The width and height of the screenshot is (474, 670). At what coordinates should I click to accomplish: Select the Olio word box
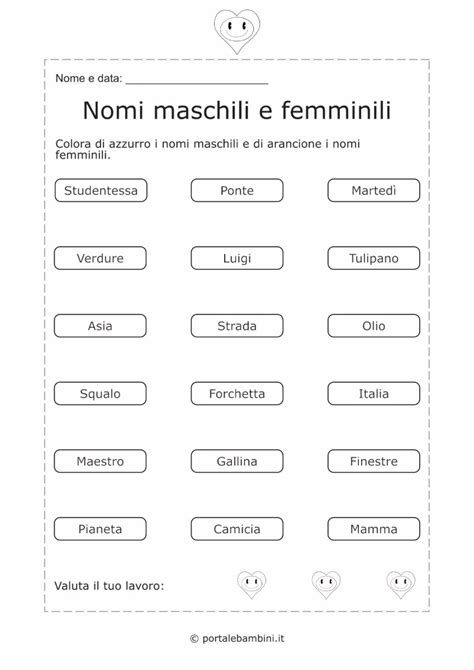pyautogui.click(x=374, y=326)
